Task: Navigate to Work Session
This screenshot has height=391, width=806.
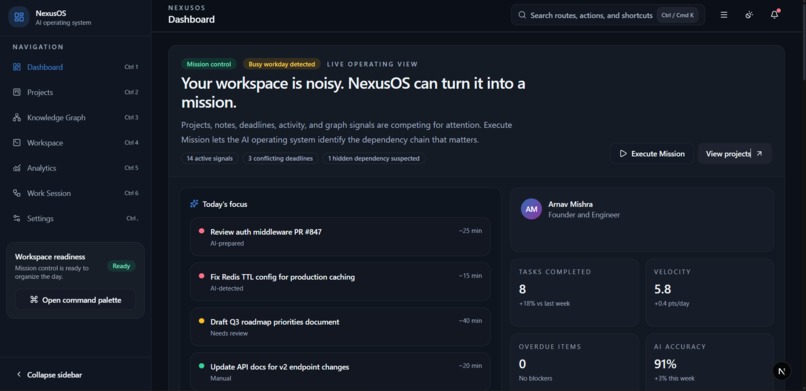Action: [x=75, y=193]
